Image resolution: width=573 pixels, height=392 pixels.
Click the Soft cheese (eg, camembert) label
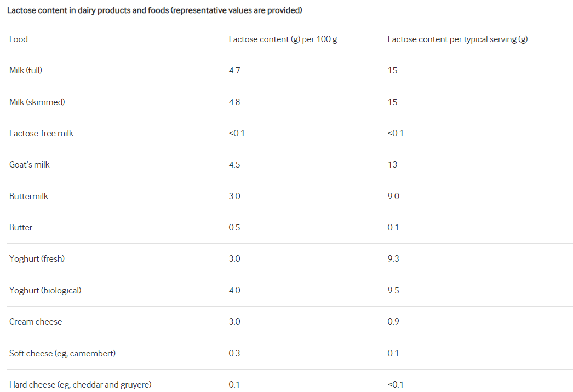click(x=62, y=353)
